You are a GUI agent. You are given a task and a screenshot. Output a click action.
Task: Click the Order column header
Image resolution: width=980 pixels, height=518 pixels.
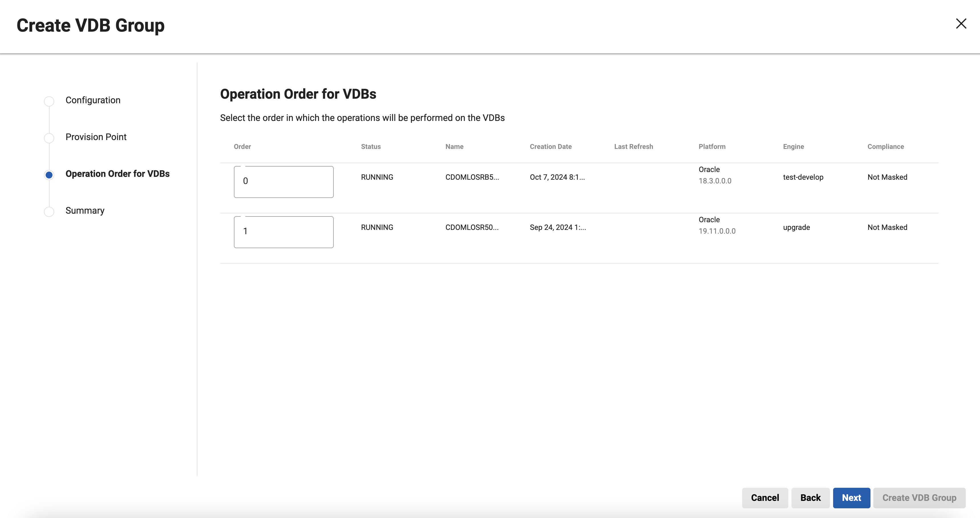click(x=242, y=147)
